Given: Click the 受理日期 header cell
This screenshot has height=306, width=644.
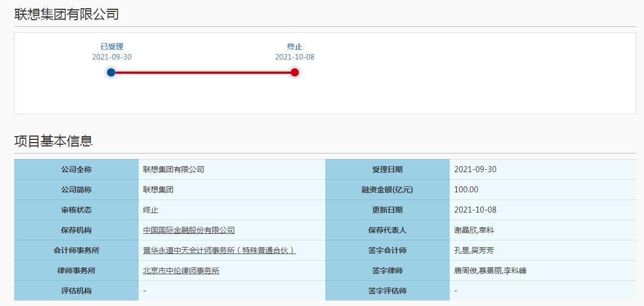Looking at the screenshot, I should pos(387,169).
